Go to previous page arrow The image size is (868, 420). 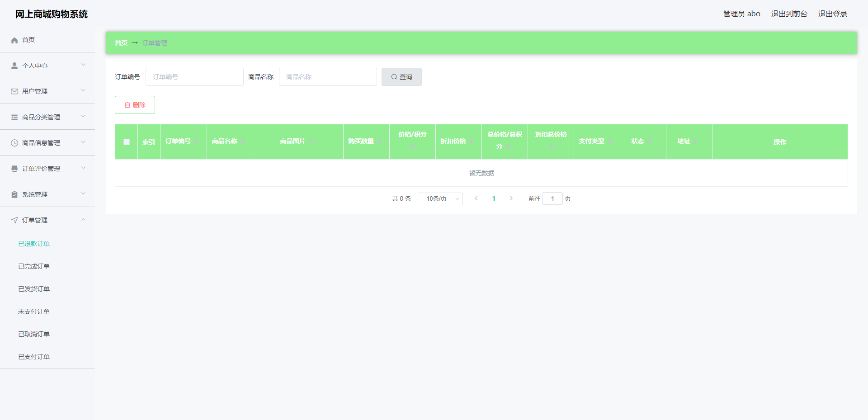coord(476,198)
